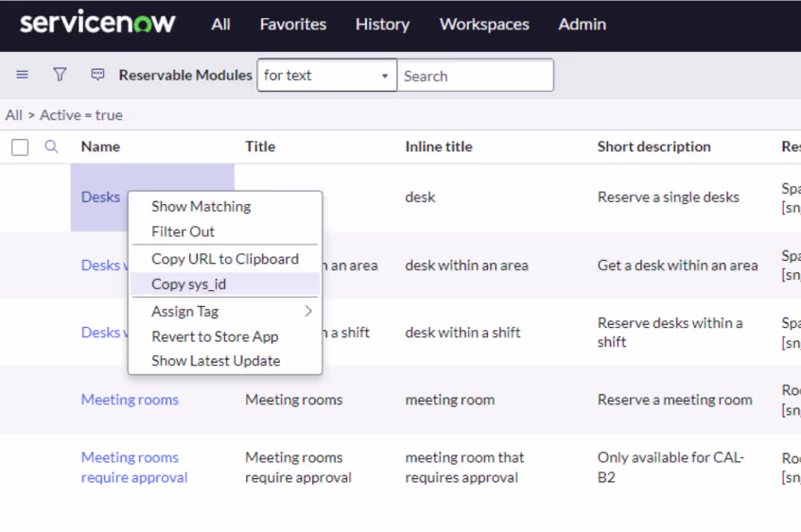801x532 pixels.
Task: Open the Desks record link
Action: pyautogui.click(x=100, y=197)
